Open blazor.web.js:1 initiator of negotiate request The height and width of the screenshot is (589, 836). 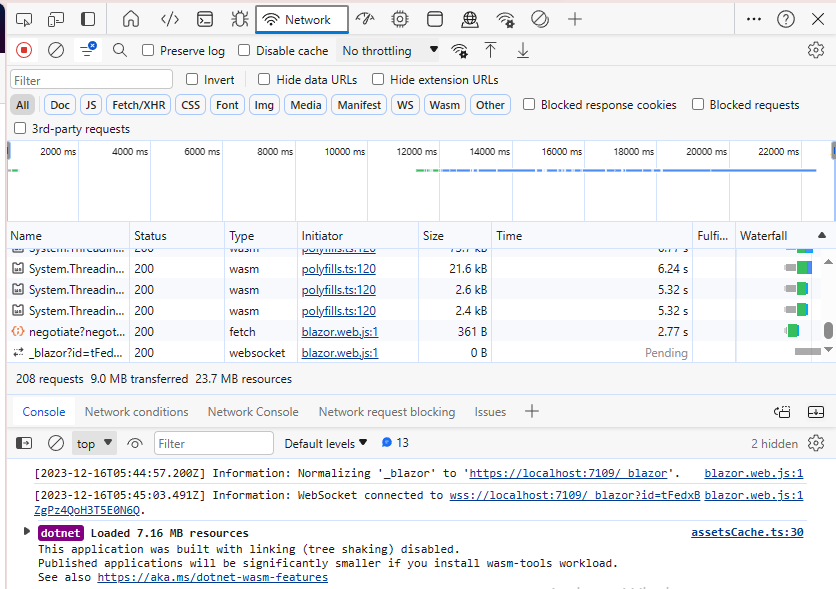coord(340,332)
